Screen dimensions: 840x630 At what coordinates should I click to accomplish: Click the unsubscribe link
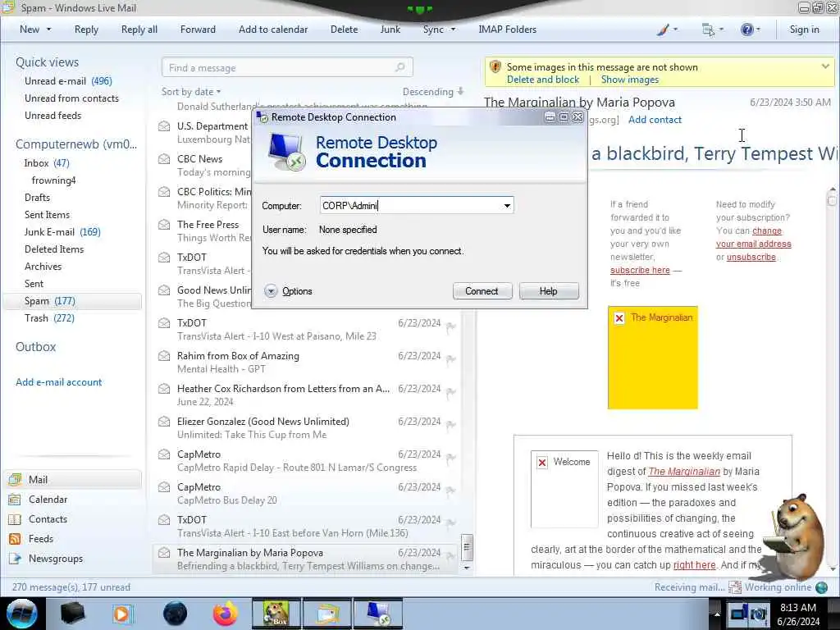point(751,257)
